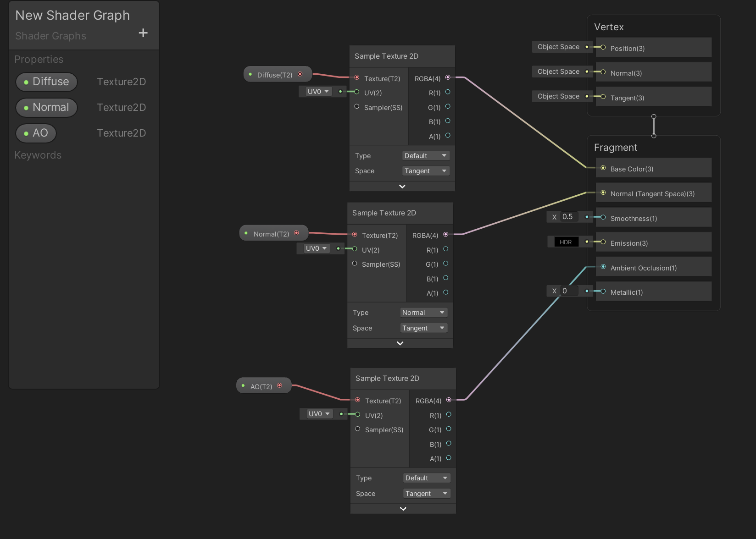Click the Ambient Occlusion(1) input port

(x=603, y=267)
